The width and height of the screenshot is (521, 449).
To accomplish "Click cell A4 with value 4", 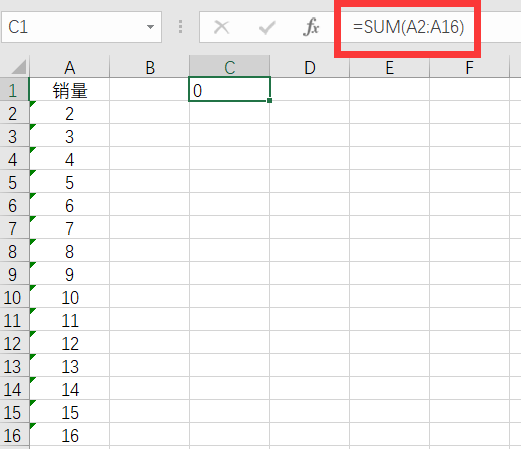I will coord(69,158).
